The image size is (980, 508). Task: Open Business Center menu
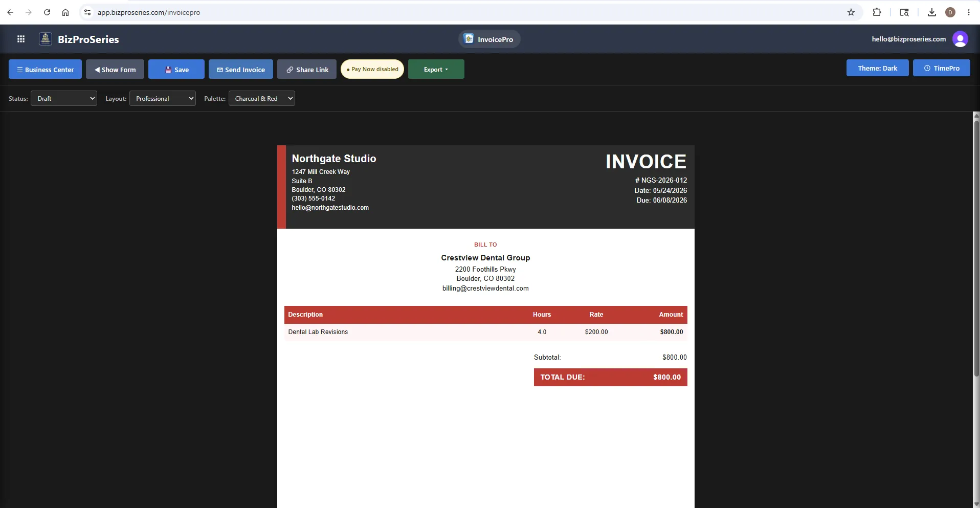click(x=45, y=69)
